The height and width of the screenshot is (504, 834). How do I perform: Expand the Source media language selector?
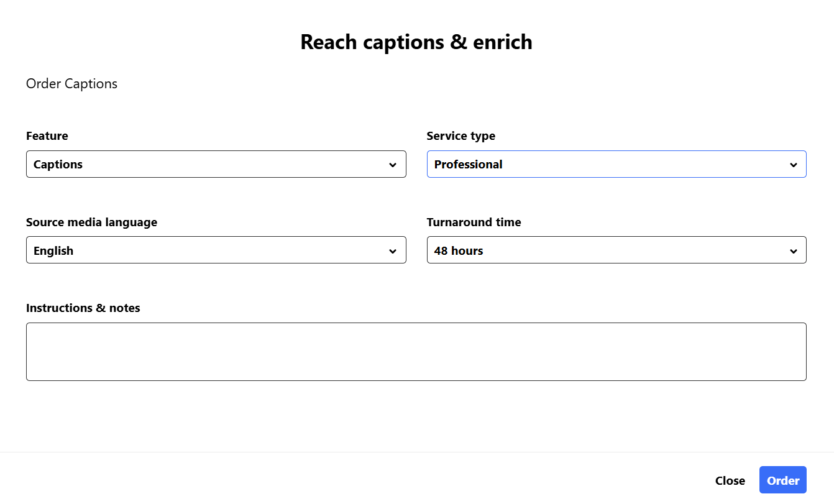pos(216,250)
